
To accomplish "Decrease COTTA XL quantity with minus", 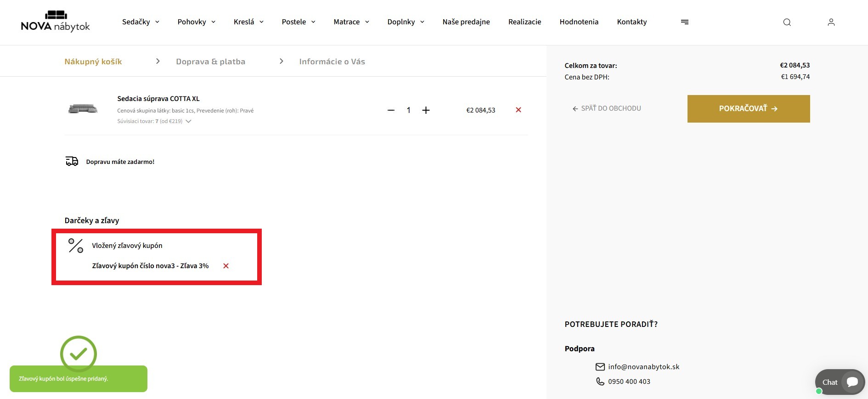I will tap(391, 110).
